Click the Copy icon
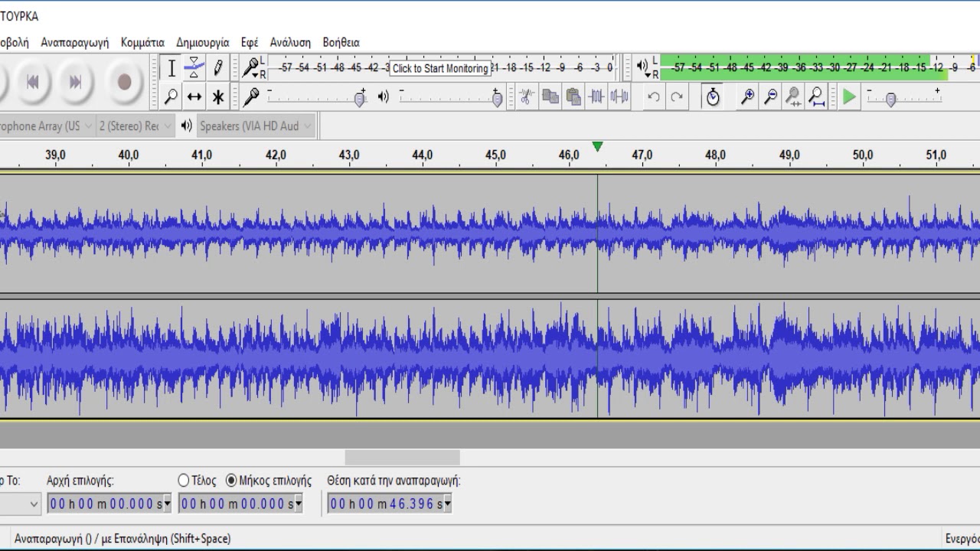Image resolution: width=980 pixels, height=551 pixels. pyautogui.click(x=550, y=96)
